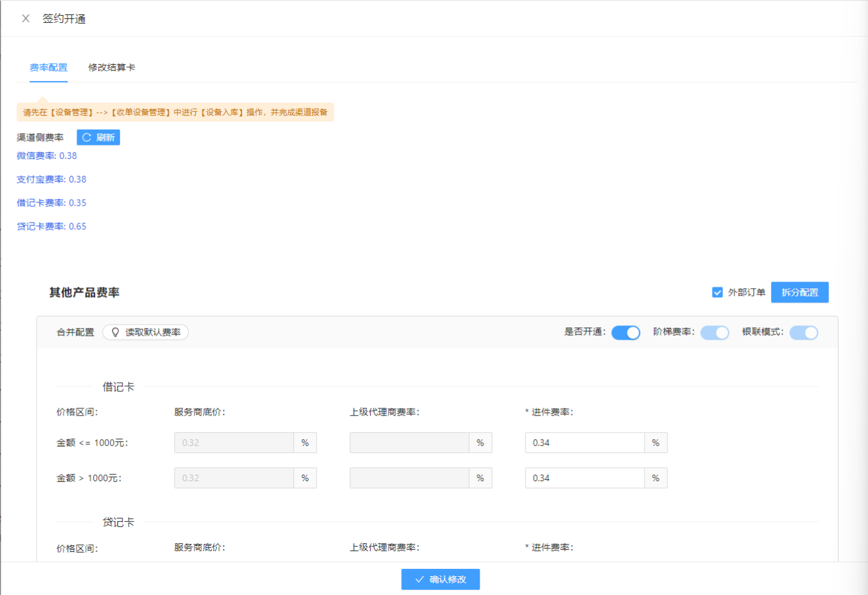Click the 确认修改 confirm button

click(x=440, y=579)
